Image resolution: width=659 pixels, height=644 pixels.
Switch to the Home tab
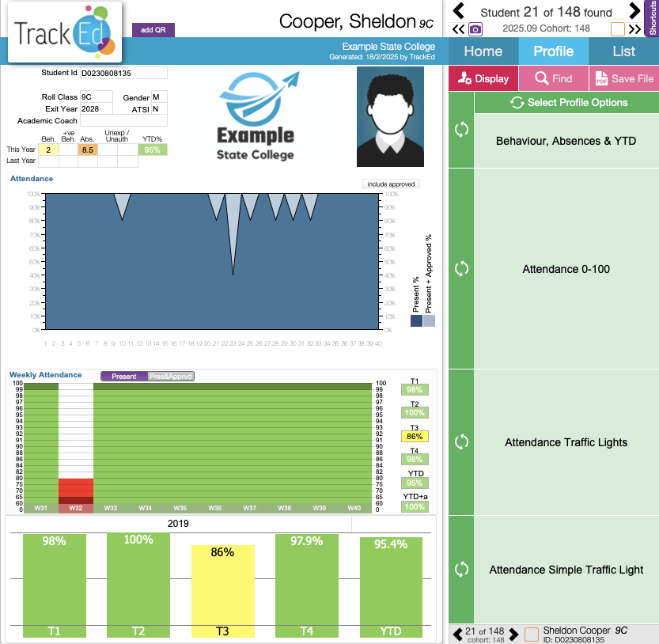(483, 51)
